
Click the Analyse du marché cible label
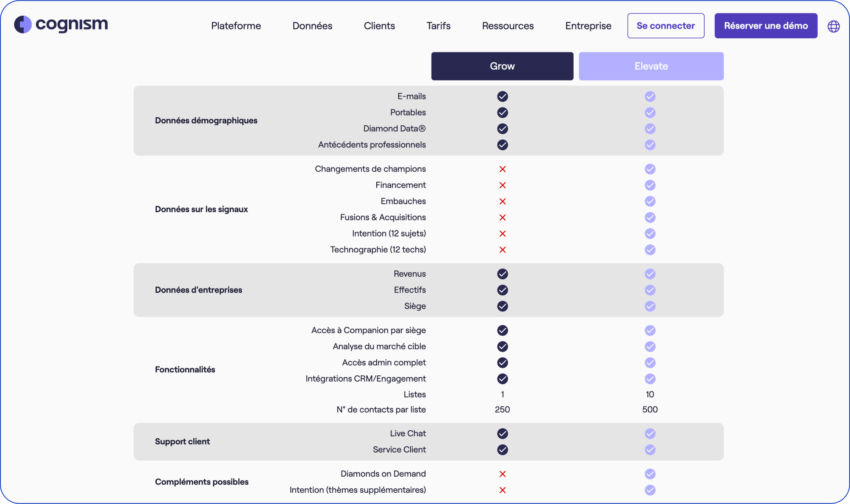click(379, 346)
